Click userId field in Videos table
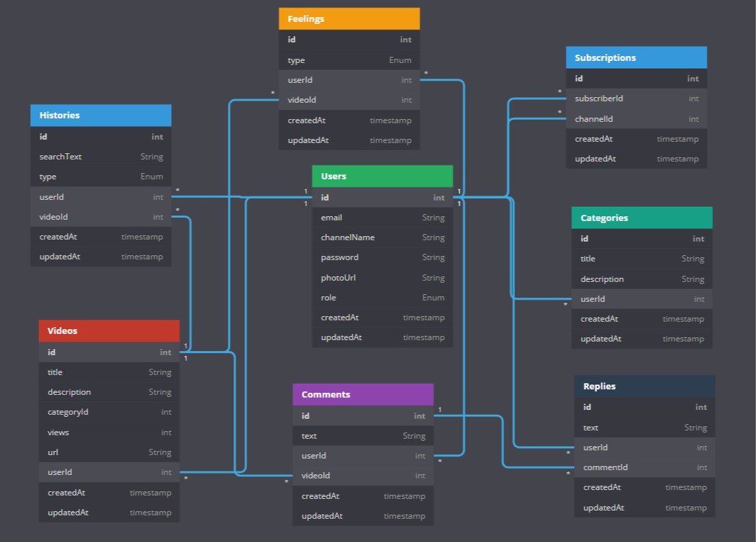Image resolution: width=756 pixels, height=542 pixels. [x=109, y=472]
